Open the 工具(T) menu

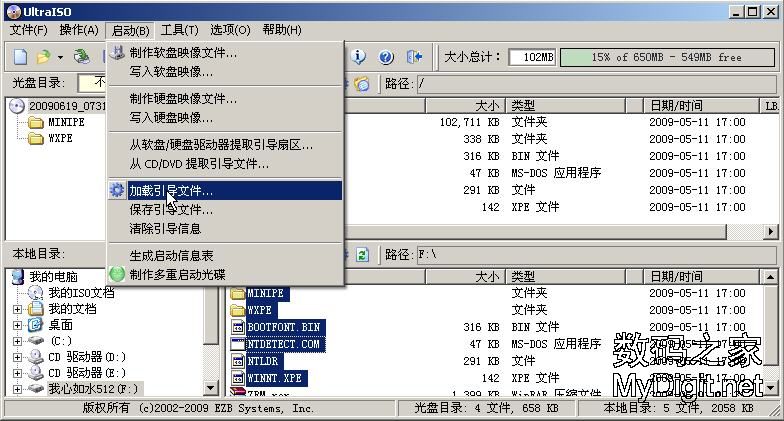(180, 30)
